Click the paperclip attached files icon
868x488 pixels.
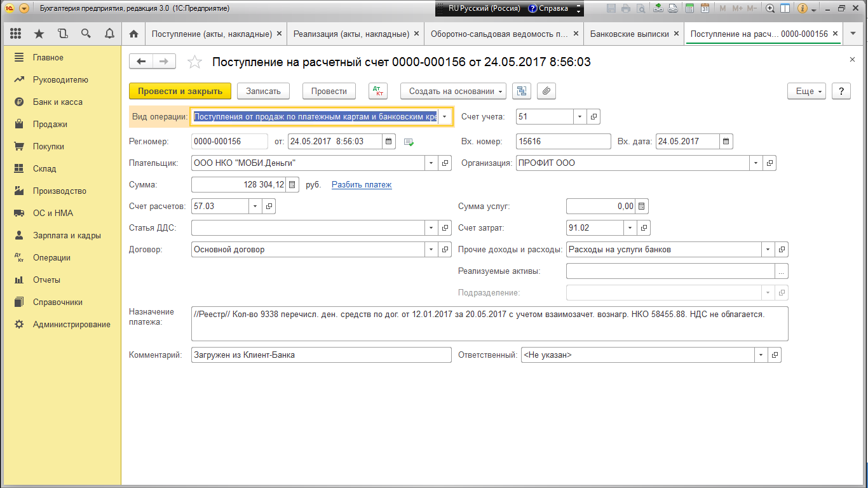pyautogui.click(x=546, y=91)
